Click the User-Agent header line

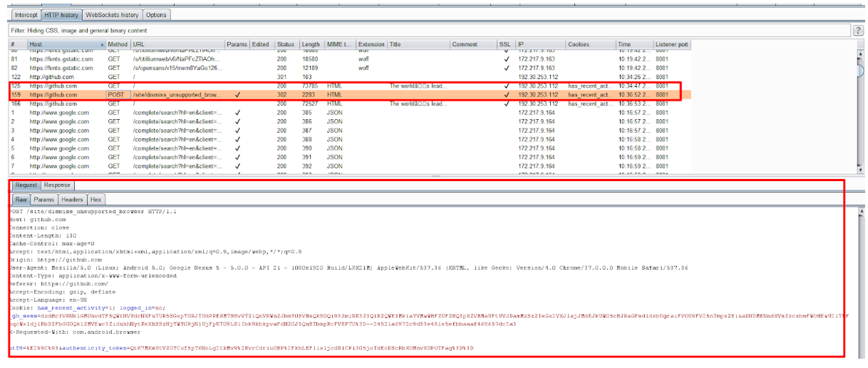349,267
